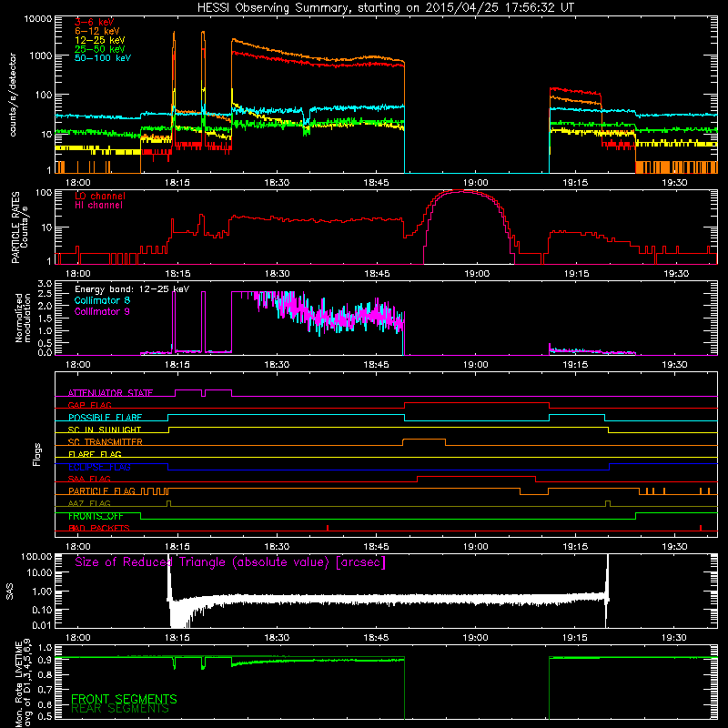Select the 6-12 keV legend entry
The image size is (728, 728).
(96, 31)
